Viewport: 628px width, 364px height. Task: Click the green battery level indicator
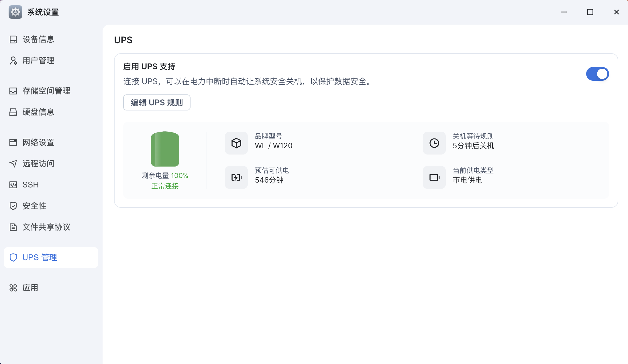tap(165, 149)
